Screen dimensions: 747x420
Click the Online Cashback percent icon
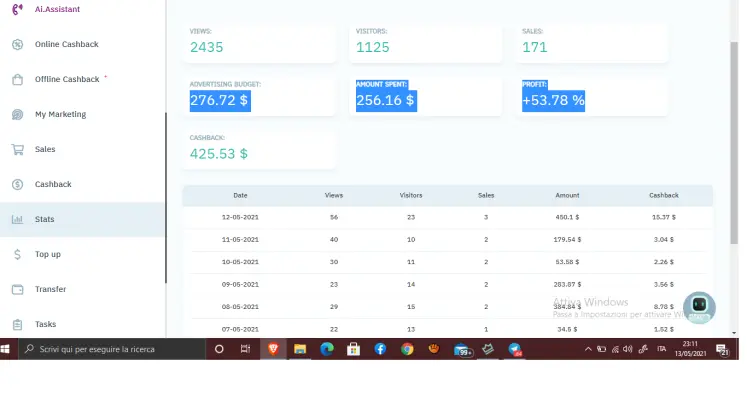pos(18,44)
